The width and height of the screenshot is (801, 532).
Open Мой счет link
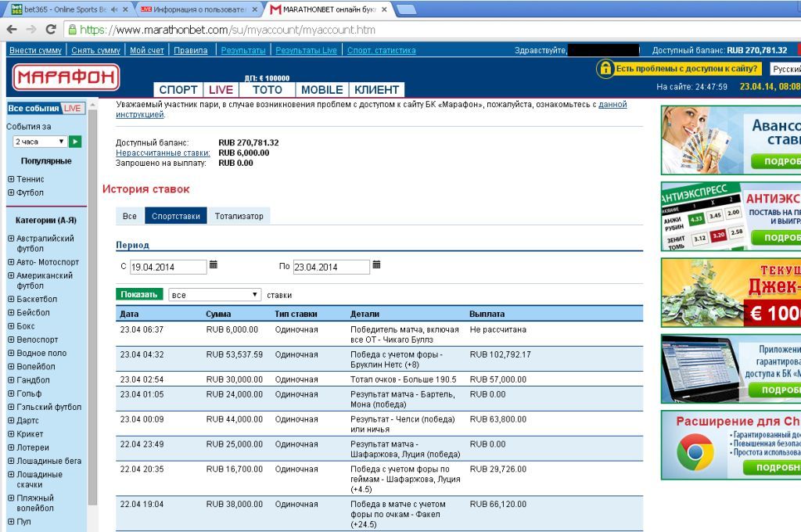[x=146, y=50]
